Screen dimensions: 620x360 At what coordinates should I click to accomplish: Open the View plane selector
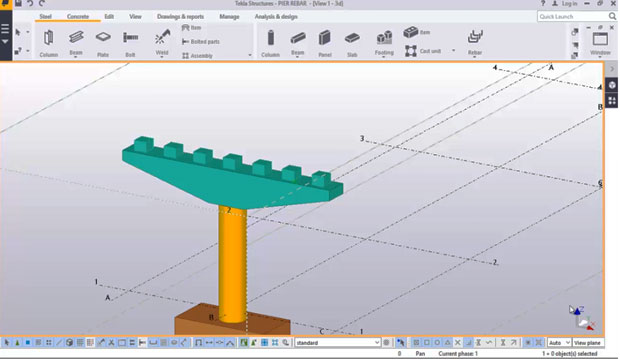pos(588,343)
